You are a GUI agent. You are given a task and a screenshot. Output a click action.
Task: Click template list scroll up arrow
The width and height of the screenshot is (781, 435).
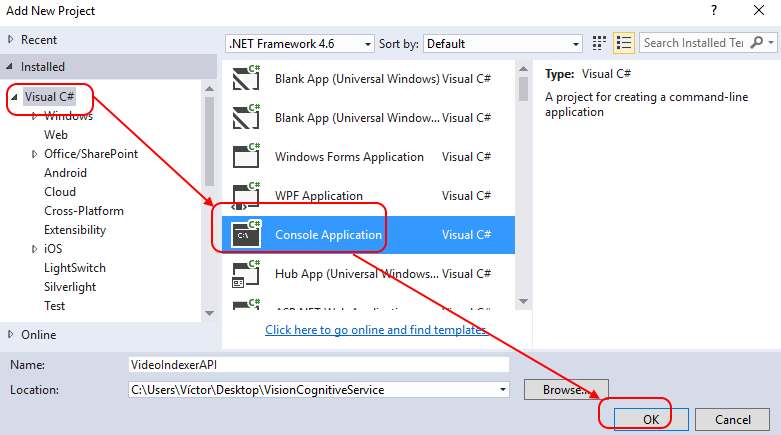point(523,69)
